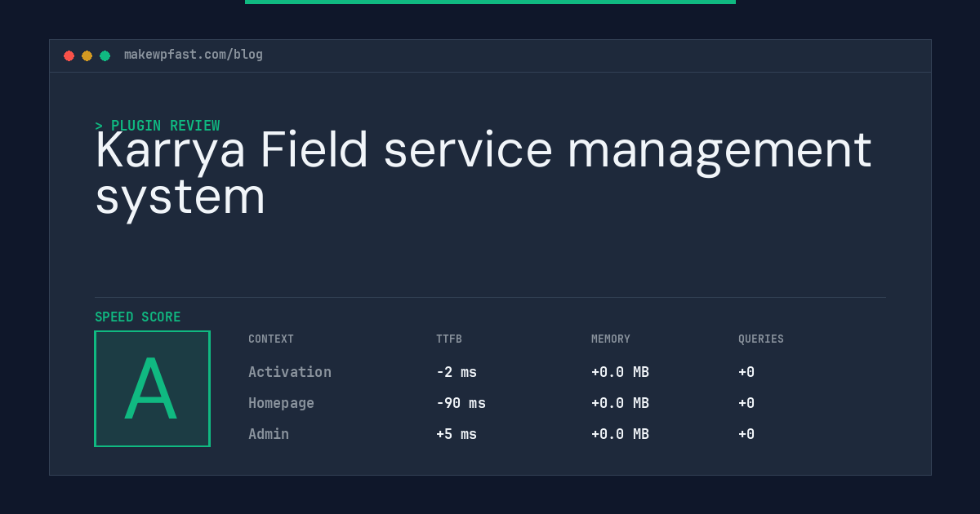Select the Homepage row label
Screen dimensions: 980x514
tap(281, 403)
